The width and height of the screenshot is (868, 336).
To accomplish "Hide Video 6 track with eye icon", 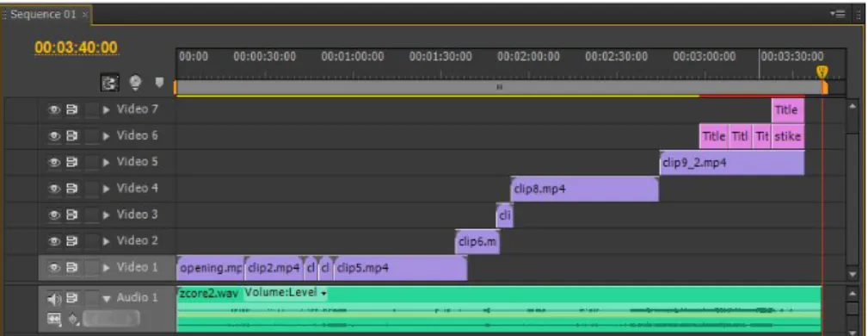I will 54,136.
